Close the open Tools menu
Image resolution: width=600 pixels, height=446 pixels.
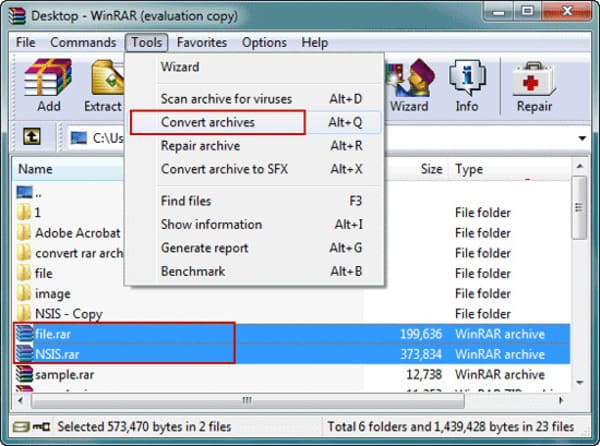(146, 42)
